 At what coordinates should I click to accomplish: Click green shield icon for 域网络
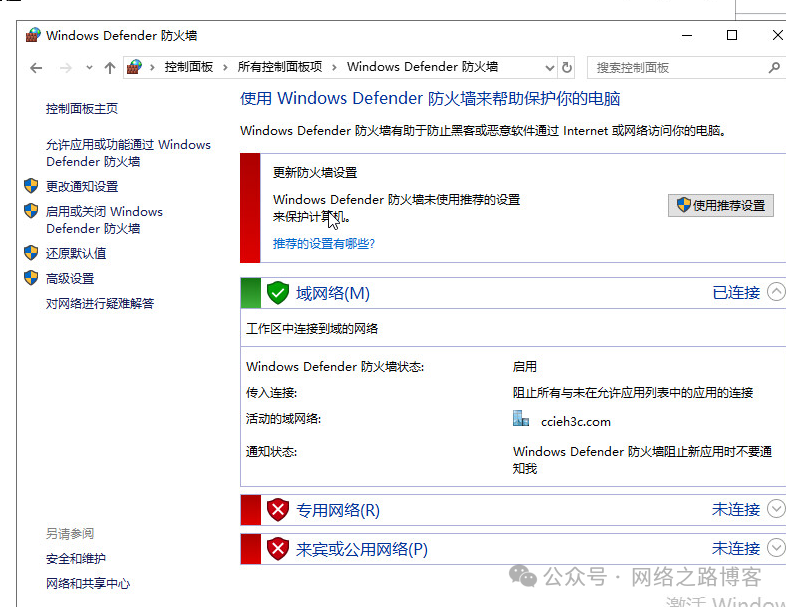(x=278, y=293)
